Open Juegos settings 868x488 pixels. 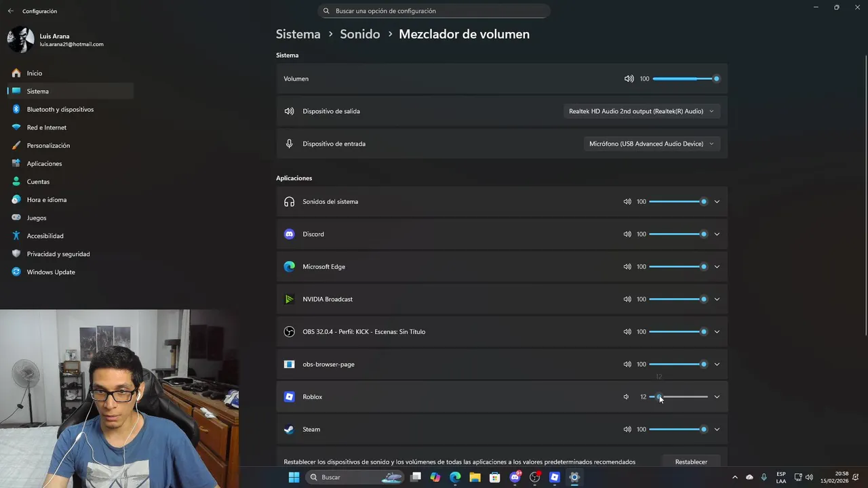tap(70, 218)
